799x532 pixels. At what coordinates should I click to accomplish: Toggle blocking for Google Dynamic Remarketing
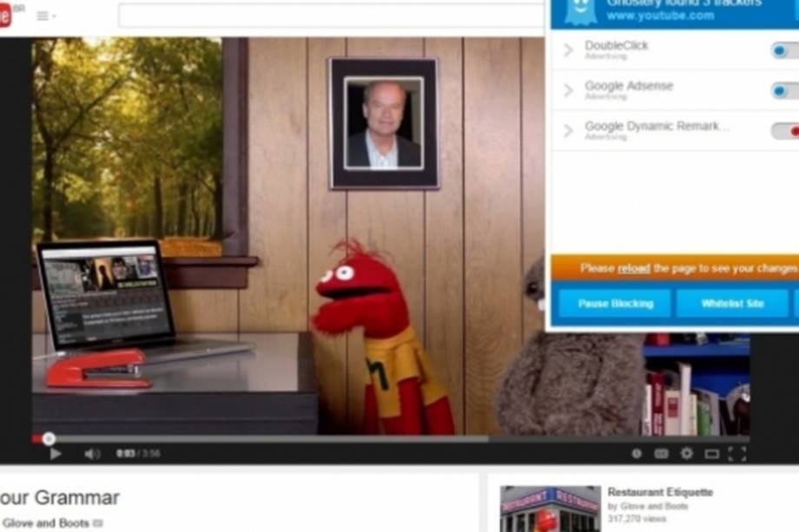click(x=785, y=131)
